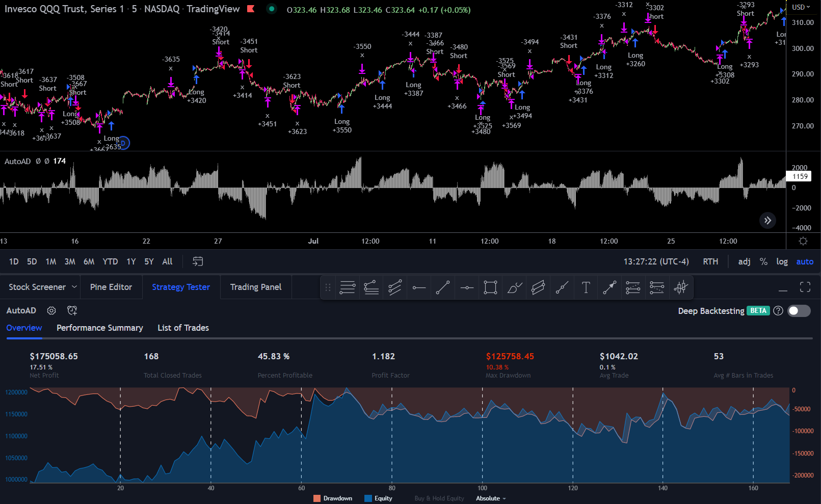Toggle percent scale mode
821x504 pixels.
[763, 261]
